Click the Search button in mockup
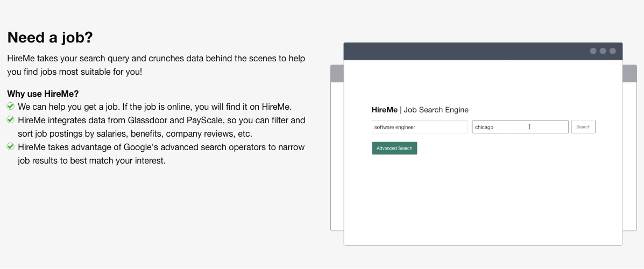 [583, 127]
